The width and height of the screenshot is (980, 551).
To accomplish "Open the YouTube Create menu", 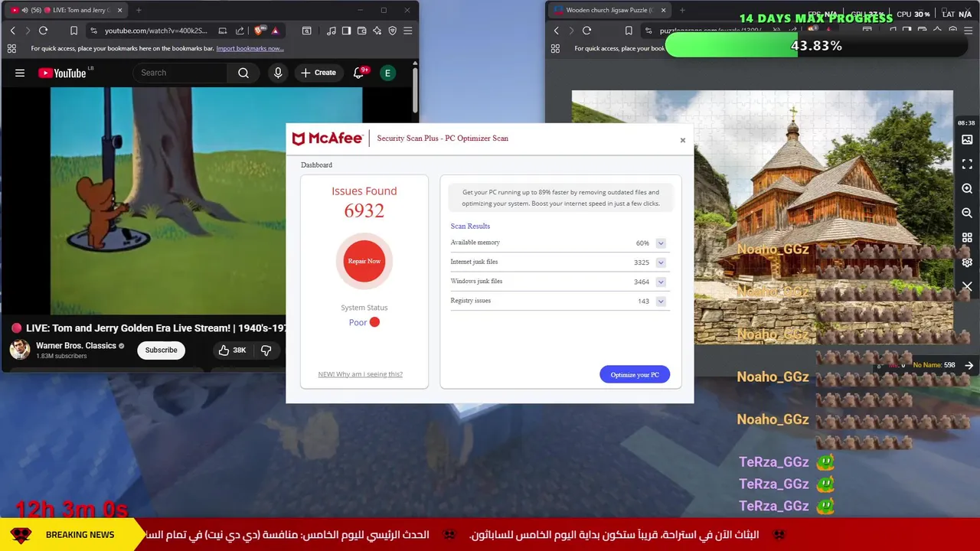I will pos(318,73).
